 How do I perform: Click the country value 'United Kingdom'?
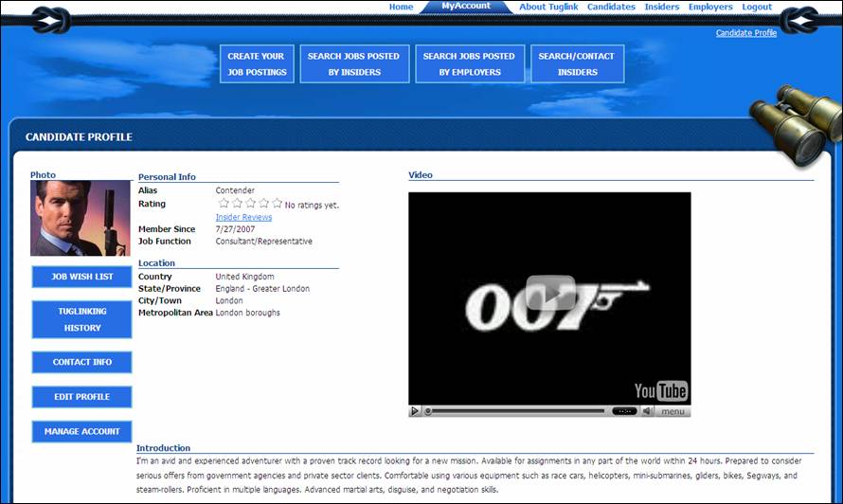pos(244,277)
